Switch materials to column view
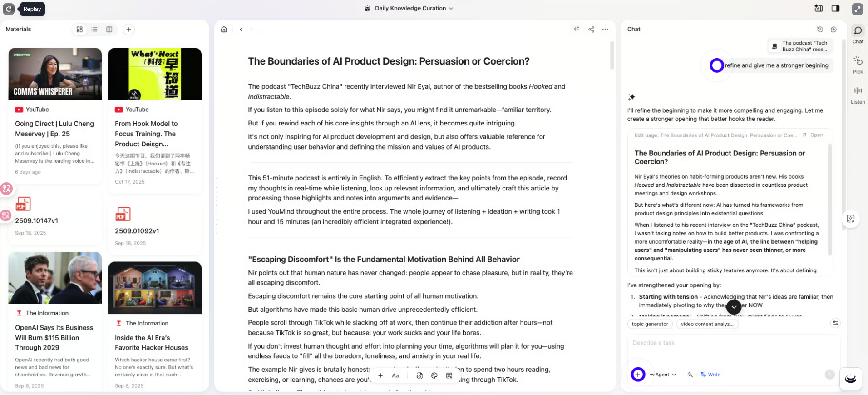 pyautogui.click(x=109, y=30)
